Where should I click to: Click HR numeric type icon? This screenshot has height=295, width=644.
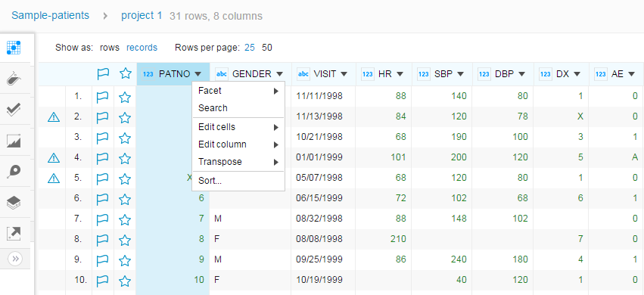368,74
